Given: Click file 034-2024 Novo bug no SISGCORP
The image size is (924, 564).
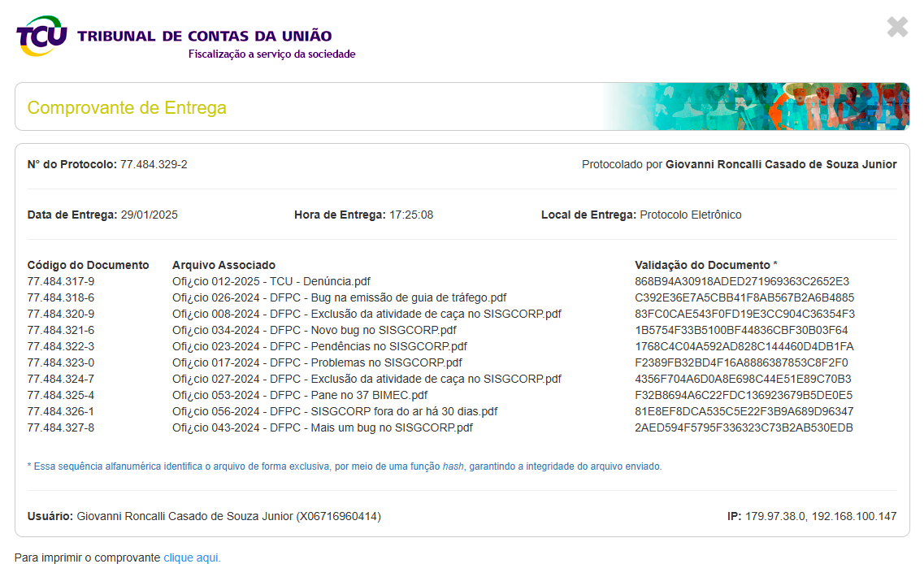Looking at the screenshot, I should coord(314,330).
